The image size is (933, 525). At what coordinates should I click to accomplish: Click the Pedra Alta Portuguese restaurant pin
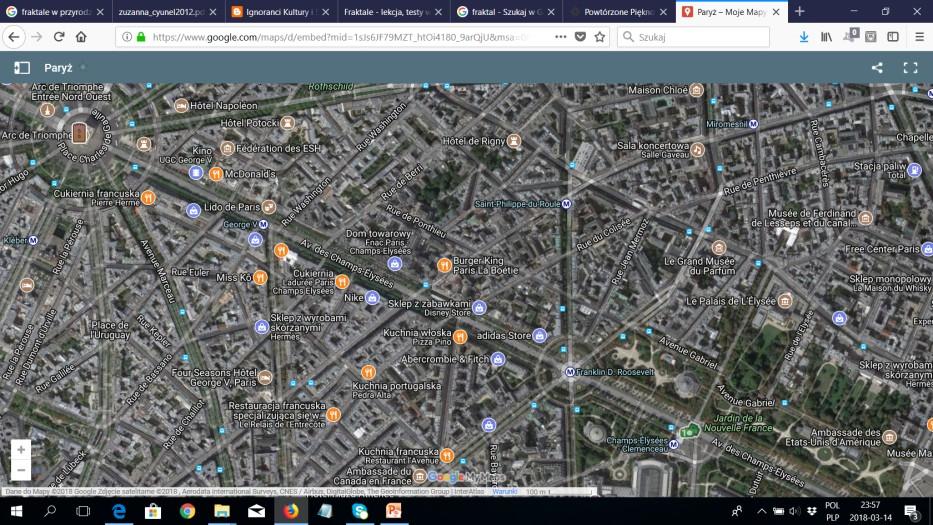point(368,373)
